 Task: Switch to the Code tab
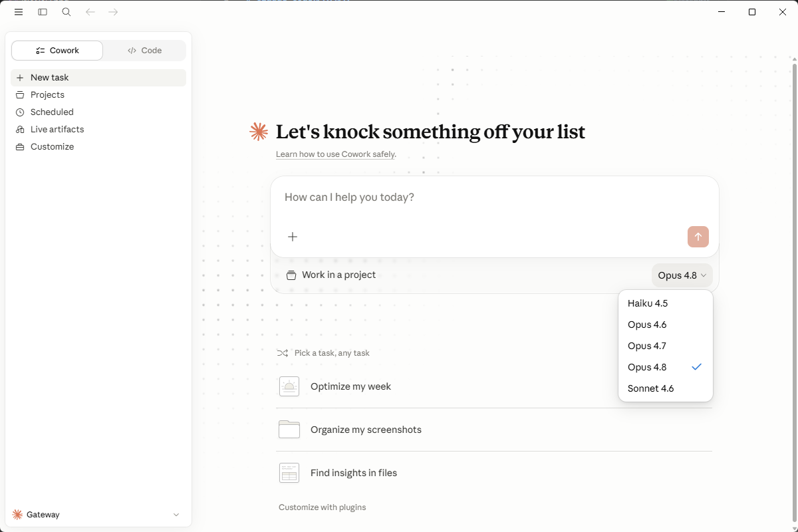pos(144,51)
